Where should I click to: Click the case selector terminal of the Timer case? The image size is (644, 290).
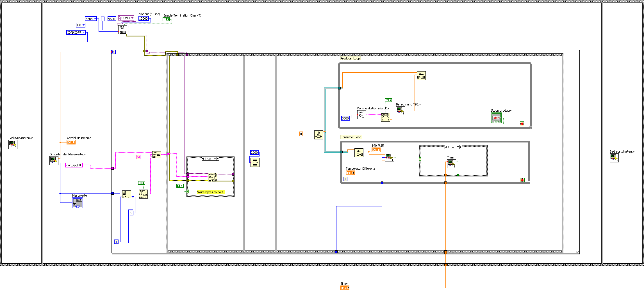(x=420, y=159)
